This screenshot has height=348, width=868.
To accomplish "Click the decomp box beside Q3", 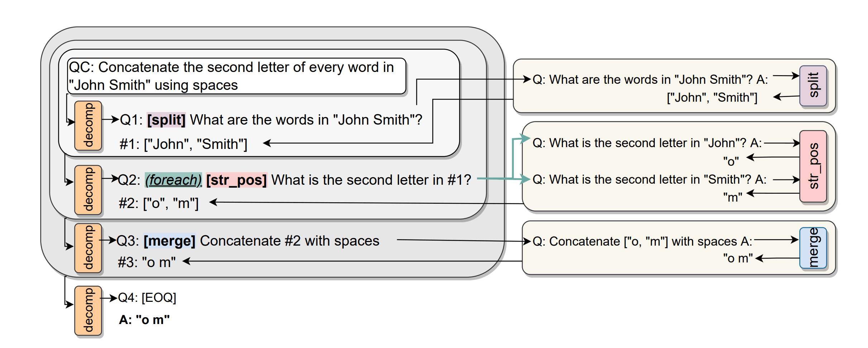I will tap(88, 248).
